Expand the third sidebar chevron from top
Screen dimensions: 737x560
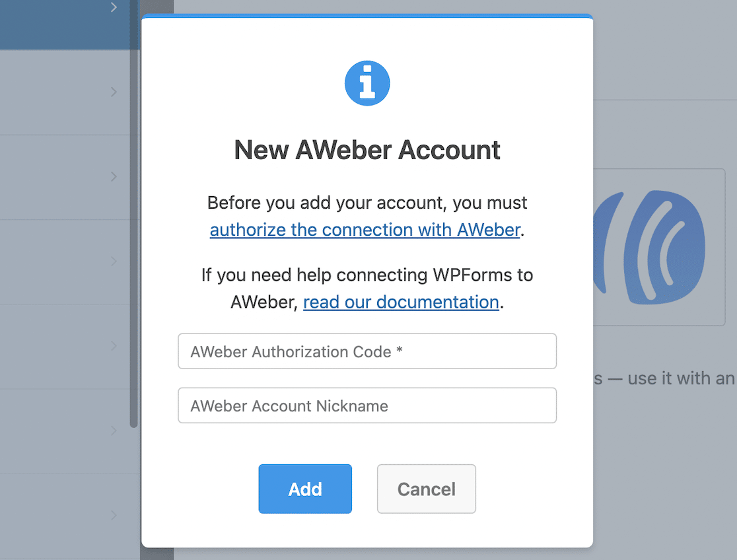(x=114, y=176)
